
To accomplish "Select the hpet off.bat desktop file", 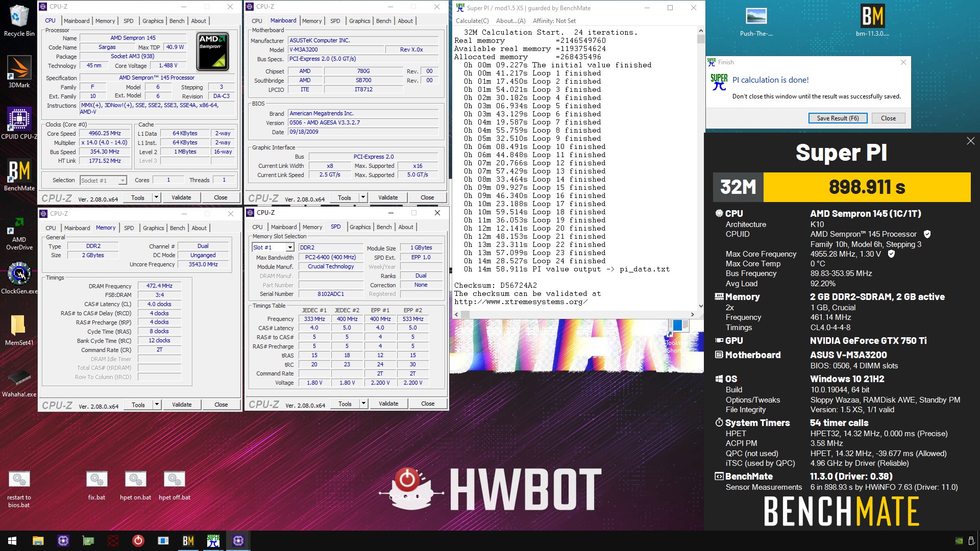I will coord(174,485).
